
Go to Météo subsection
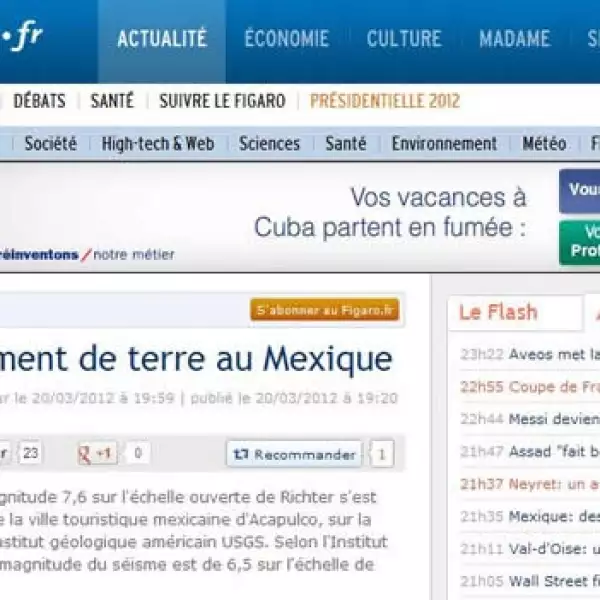pyautogui.click(x=544, y=144)
